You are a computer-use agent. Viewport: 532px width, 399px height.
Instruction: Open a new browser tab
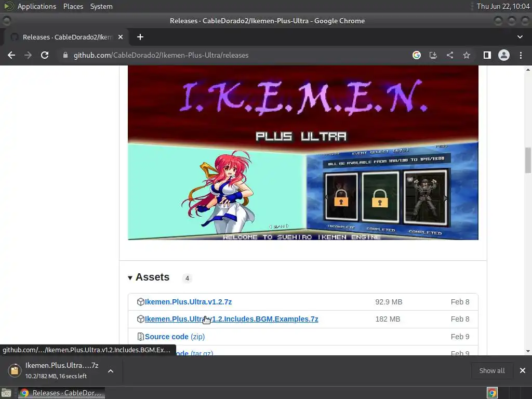[140, 37]
